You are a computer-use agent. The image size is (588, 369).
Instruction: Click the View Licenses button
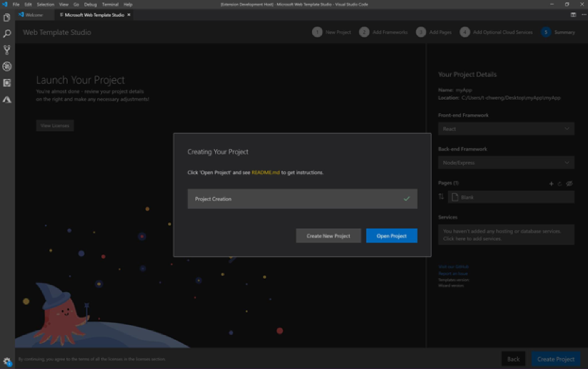pos(55,125)
